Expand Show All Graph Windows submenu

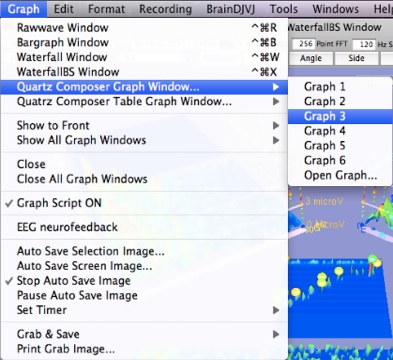coord(145,140)
